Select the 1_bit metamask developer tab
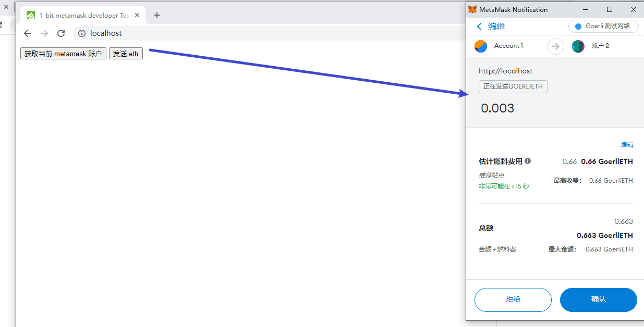644x327 pixels. click(x=83, y=15)
